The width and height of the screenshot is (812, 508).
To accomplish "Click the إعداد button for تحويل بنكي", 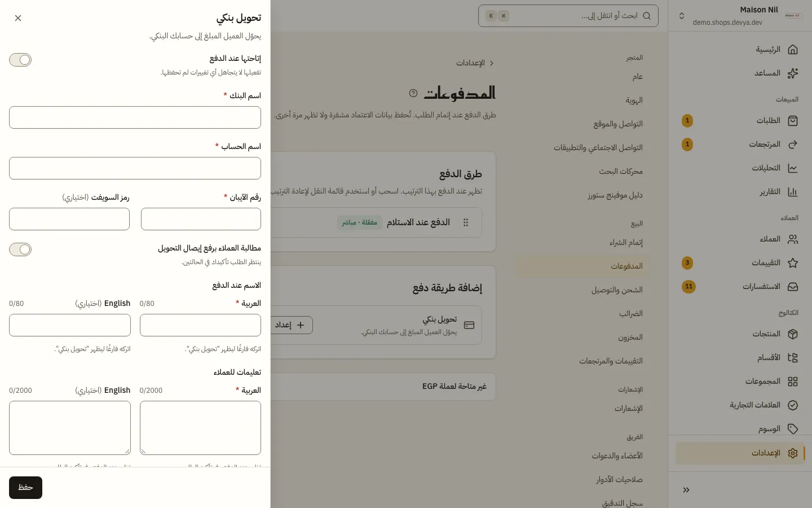I will [x=291, y=325].
